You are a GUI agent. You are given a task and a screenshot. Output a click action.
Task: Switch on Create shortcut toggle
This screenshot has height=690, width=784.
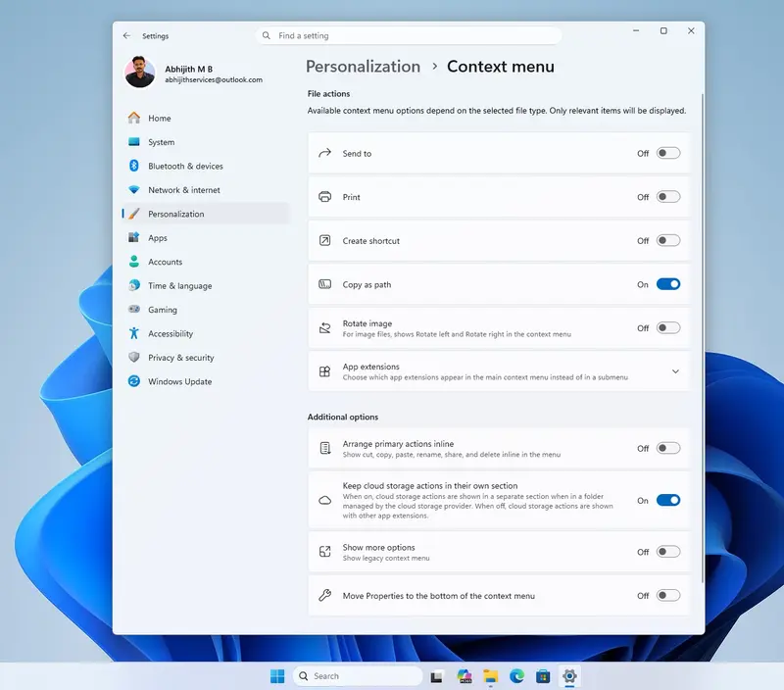coord(668,240)
